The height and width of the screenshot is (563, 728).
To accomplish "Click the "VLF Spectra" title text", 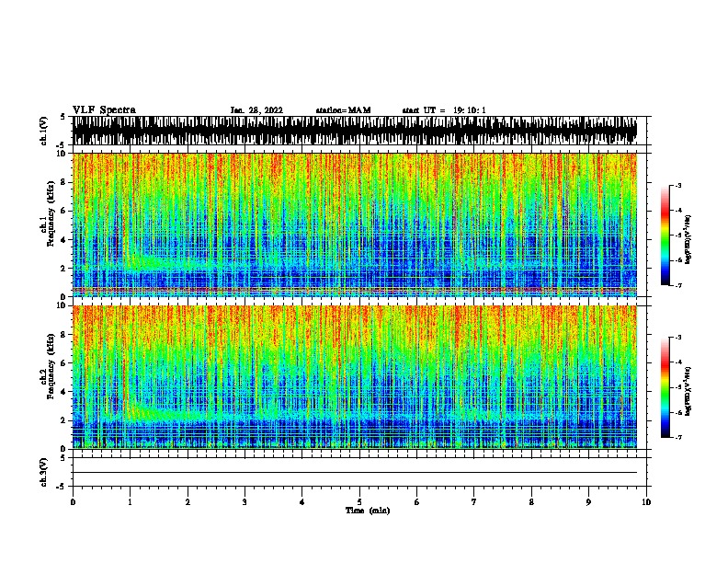I will click(x=104, y=110).
